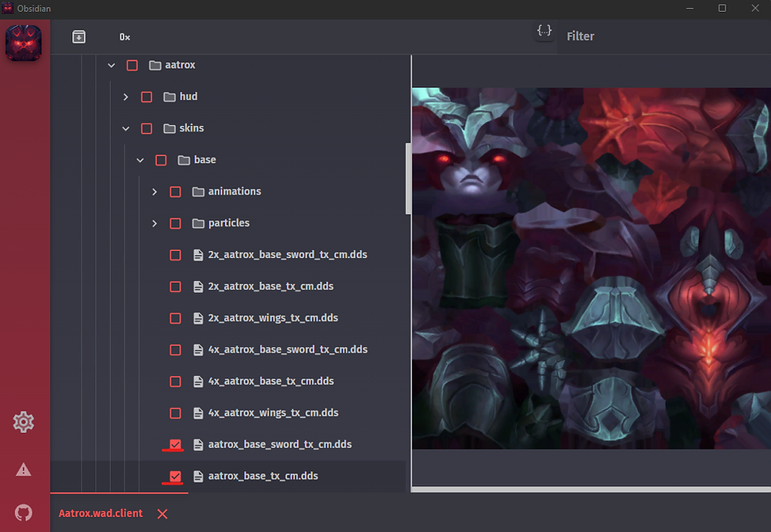
Task: Close the Aatrox.wad.client tab
Action: [x=162, y=514]
